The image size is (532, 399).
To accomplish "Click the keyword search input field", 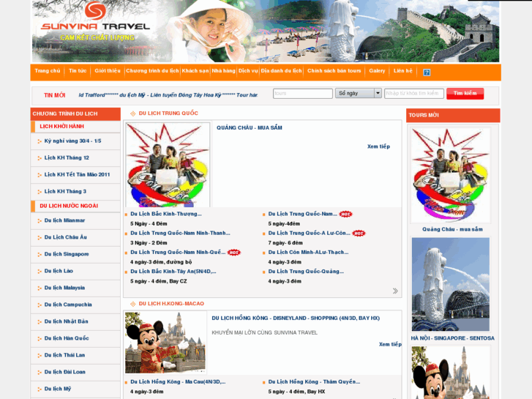I will (414, 94).
